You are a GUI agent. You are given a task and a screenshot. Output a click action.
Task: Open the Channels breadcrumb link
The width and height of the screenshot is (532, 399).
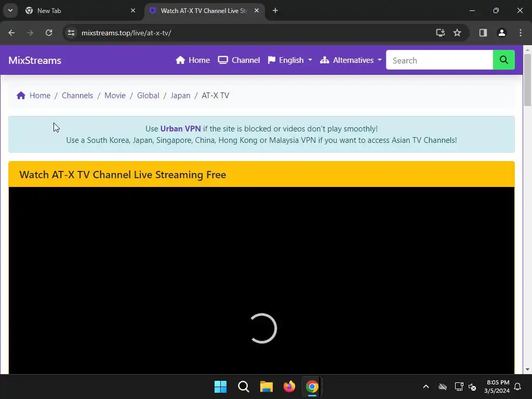click(x=77, y=96)
